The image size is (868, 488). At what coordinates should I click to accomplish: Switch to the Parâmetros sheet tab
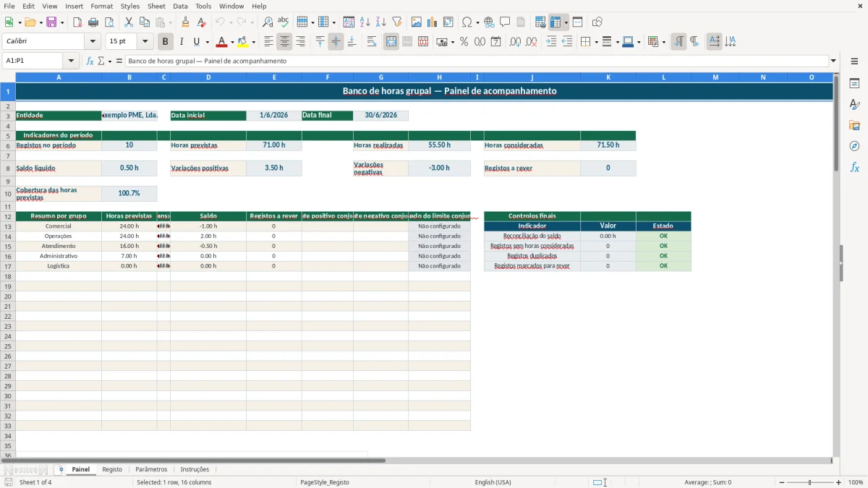click(x=151, y=469)
